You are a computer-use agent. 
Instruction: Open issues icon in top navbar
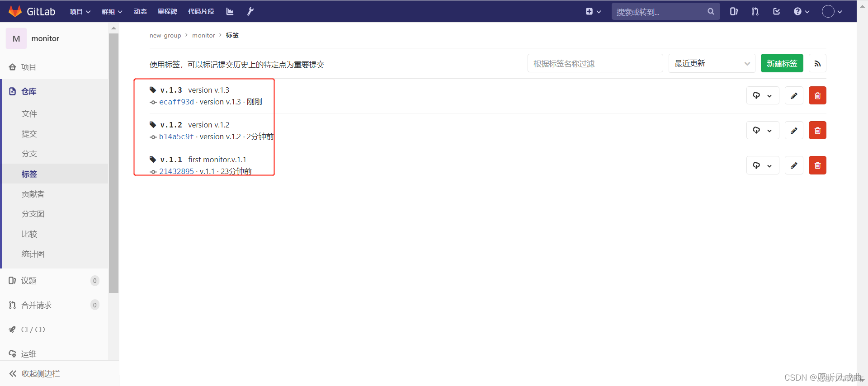tap(734, 11)
